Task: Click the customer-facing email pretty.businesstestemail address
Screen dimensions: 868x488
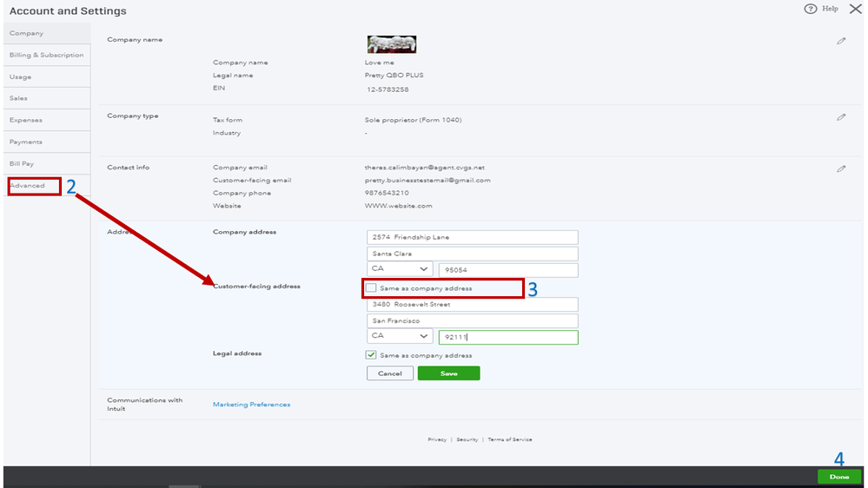Action: pyautogui.click(x=427, y=181)
